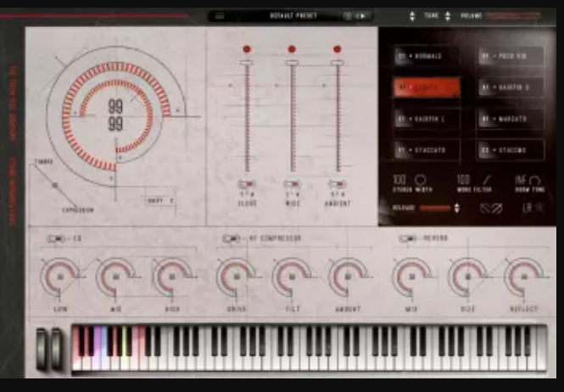Toggle the Ambient mic switch
564x392 pixels.
tap(337, 184)
